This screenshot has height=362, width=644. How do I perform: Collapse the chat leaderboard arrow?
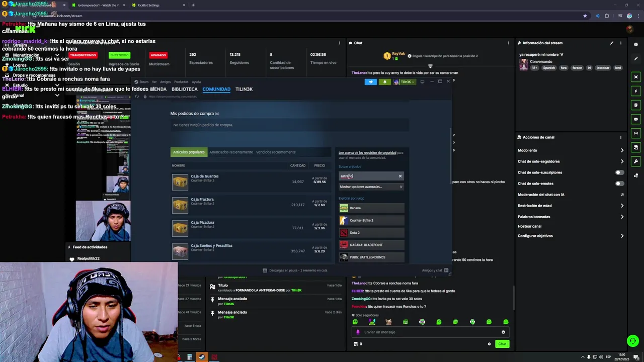pyautogui.click(x=430, y=66)
